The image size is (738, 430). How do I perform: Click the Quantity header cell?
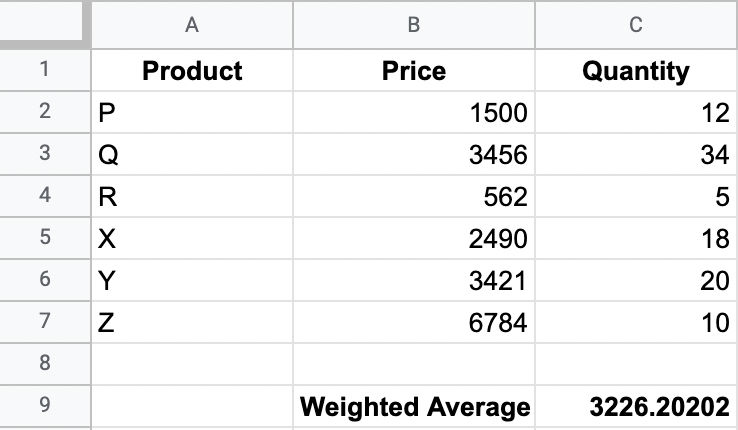click(x=636, y=70)
